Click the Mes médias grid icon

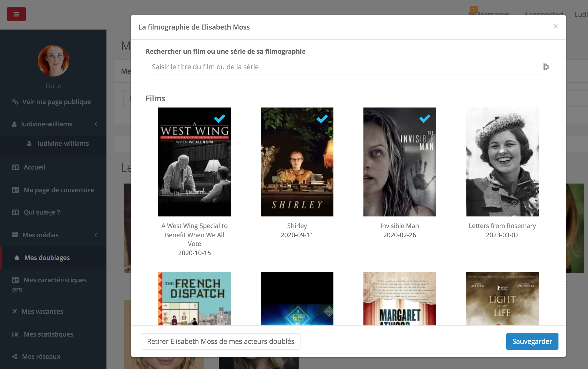15,235
